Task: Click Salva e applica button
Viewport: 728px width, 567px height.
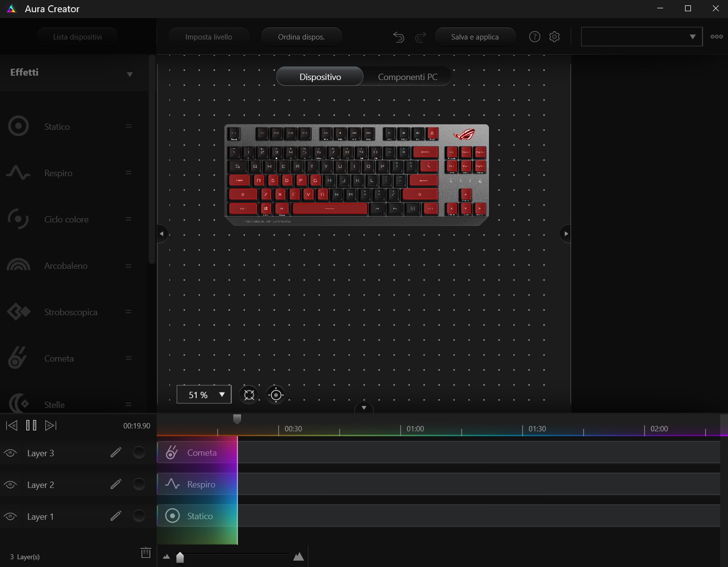Action: (x=475, y=37)
